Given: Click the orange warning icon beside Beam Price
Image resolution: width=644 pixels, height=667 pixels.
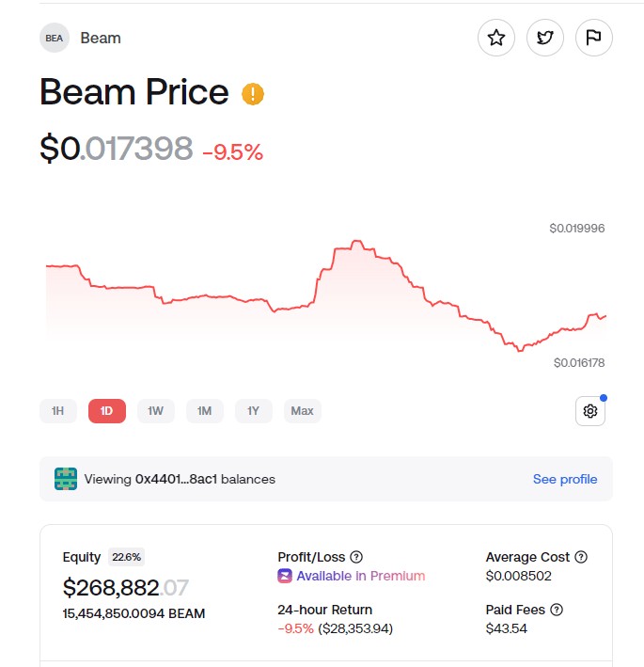Looking at the screenshot, I should (x=253, y=94).
